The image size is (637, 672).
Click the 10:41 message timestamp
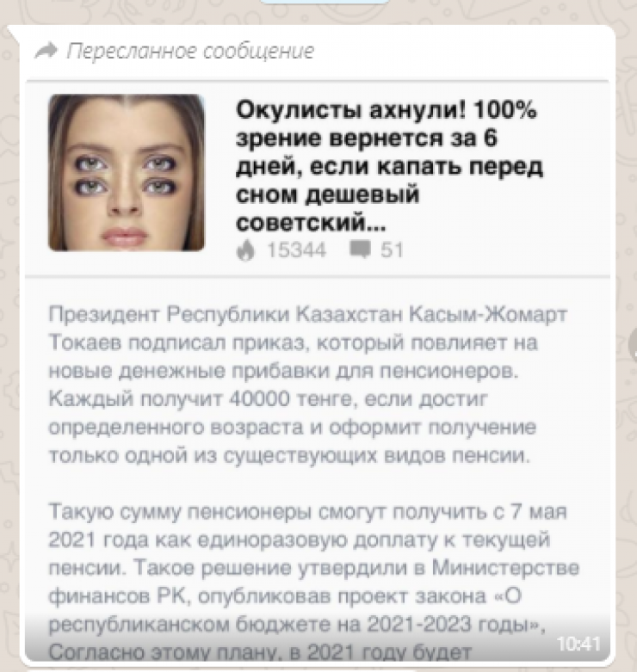pos(578,644)
